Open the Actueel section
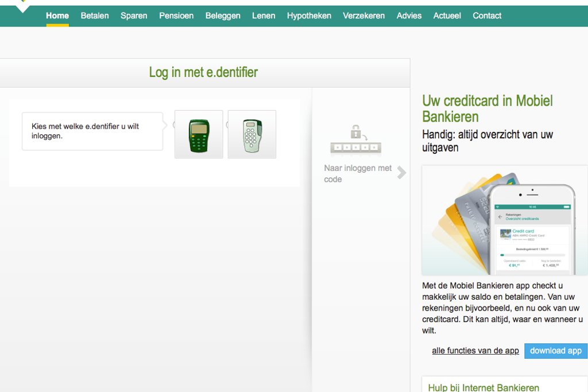This screenshot has height=392, width=588. [x=447, y=16]
